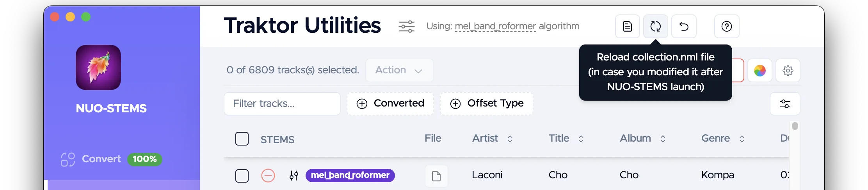This screenshot has width=868, height=190.
Task: Open the file icon for Laconi track
Action: 436,176
